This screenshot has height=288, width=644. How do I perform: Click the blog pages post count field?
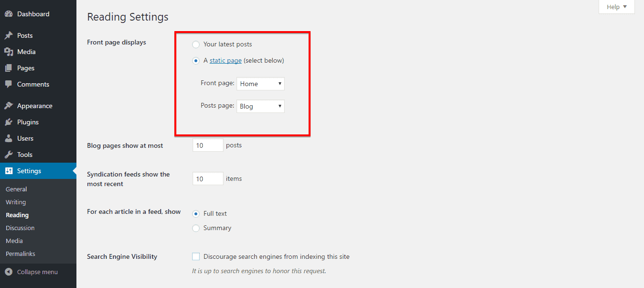pos(208,145)
